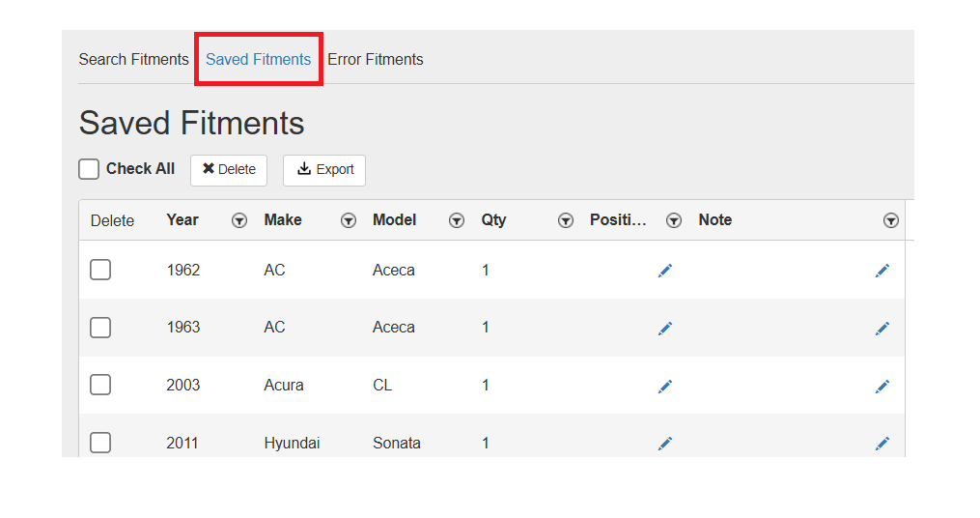Sort by the Qty column header
The image size is (980, 518).
click(x=493, y=220)
